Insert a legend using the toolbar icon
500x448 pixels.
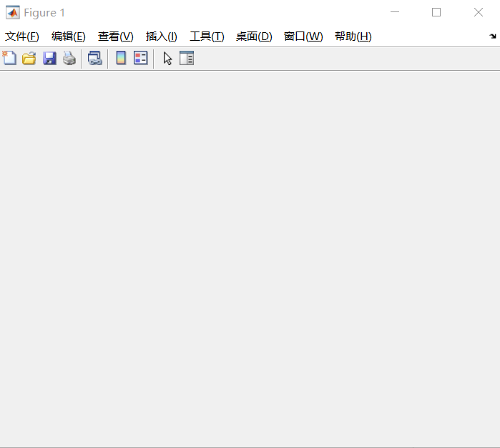coord(141,58)
